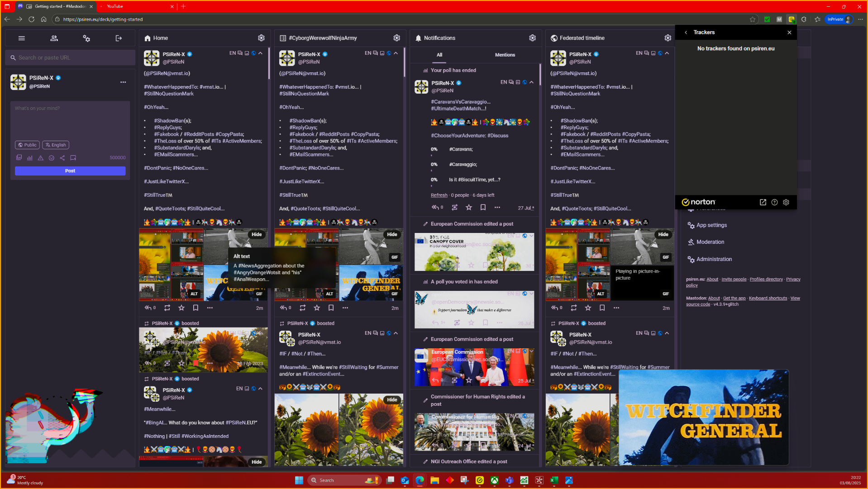Viewport: 868px width, 489px height.
Task: Open Norton settings gear in Trackers panel
Action: pos(786,202)
